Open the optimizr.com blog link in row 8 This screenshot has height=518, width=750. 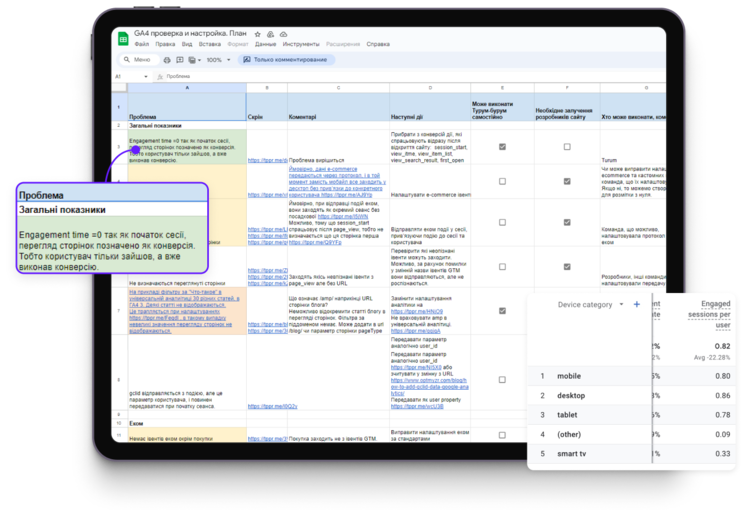[430, 387]
